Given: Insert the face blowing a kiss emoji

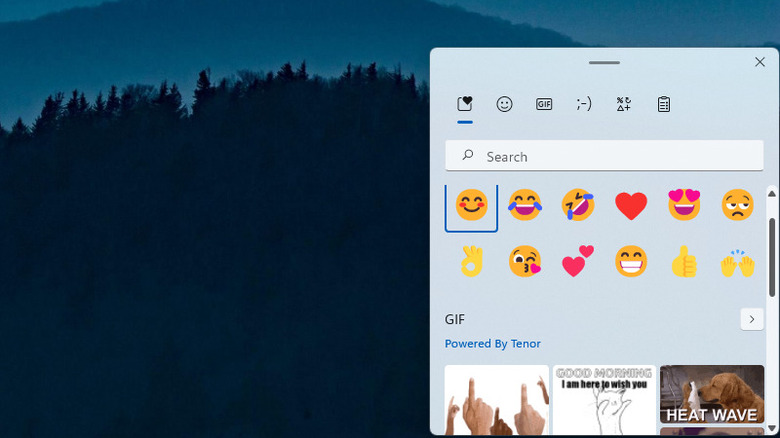Looking at the screenshot, I should 525,261.
